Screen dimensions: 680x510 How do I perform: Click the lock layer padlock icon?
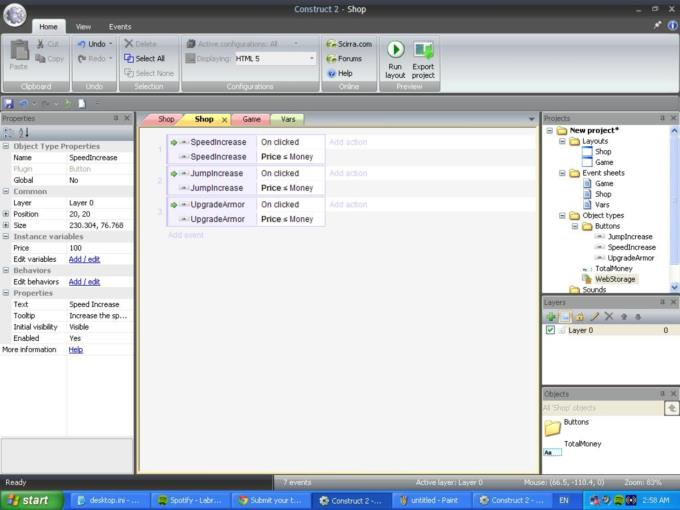[x=580, y=317]
